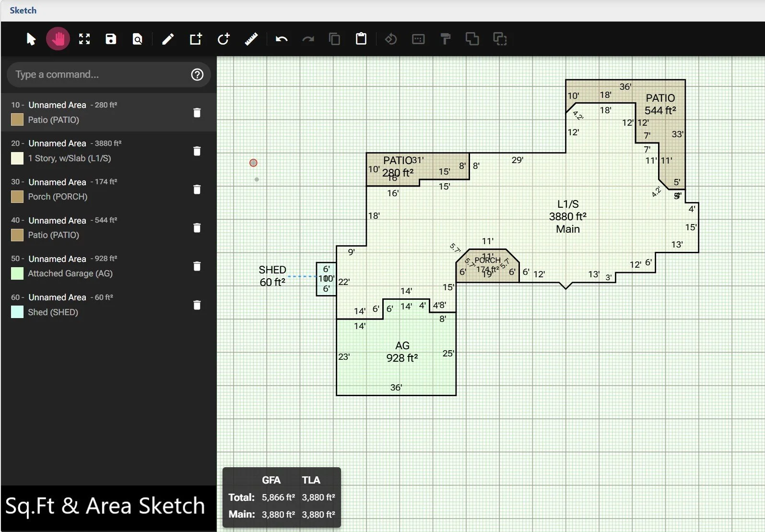Click the rotate-add circular arrow icon

pos(224,39)
